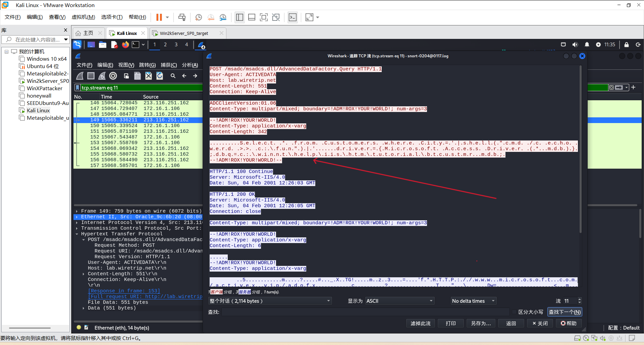Viewport: 644px width, 345px height.
Task: Open the library search dropdown arrow
Action: click(66, 40)
